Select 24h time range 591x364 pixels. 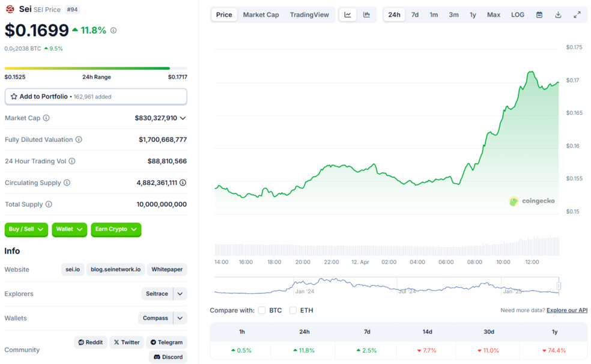pos(394,14)
